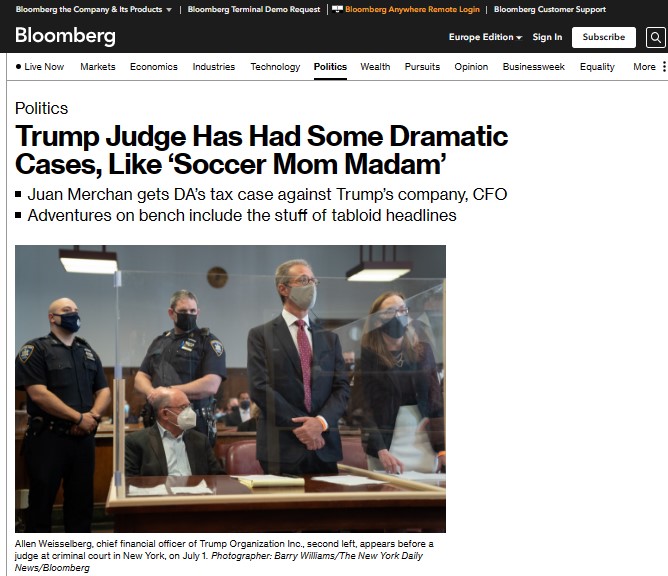Open the search magnifier icon
The width and height of the screenshot is (668, 576).
tap(655, 37)
